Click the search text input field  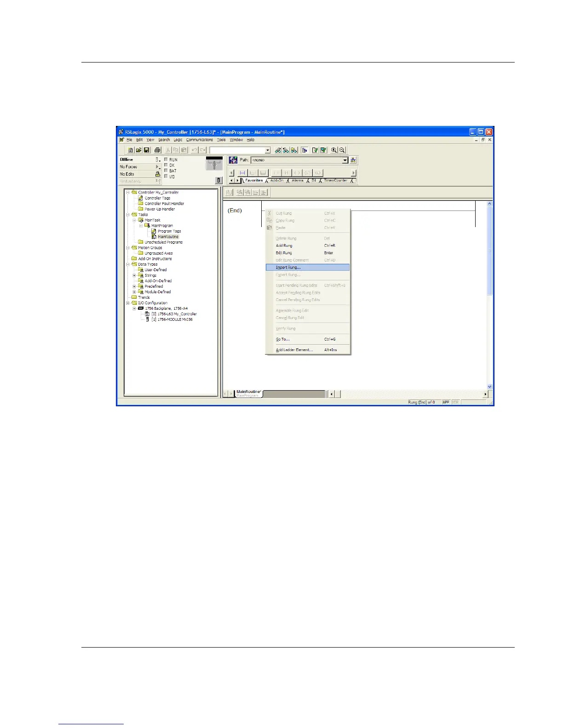pyautogui.click(x=237, y=150)
